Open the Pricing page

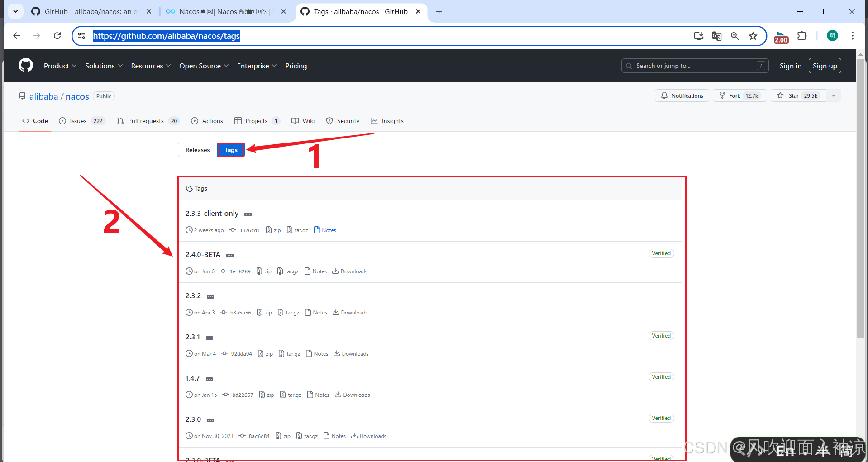tap(296, 66)
